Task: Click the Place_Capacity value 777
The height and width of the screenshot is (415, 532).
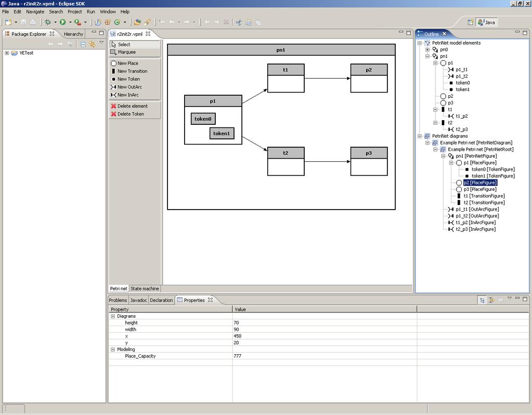Action: coord(325,356)
